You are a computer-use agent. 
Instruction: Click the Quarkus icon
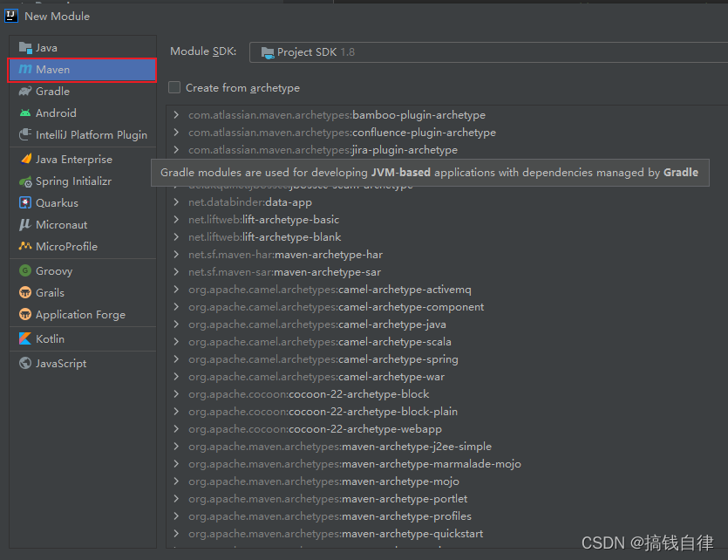point(25,203)
